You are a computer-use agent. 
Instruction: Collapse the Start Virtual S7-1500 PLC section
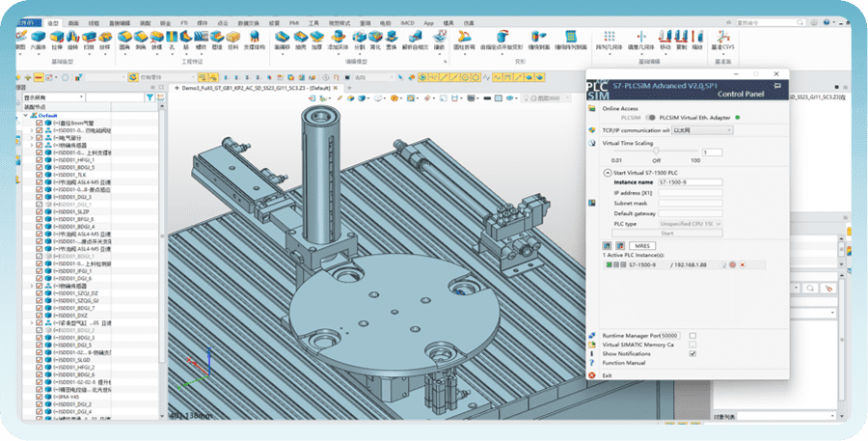coord(608,173)
